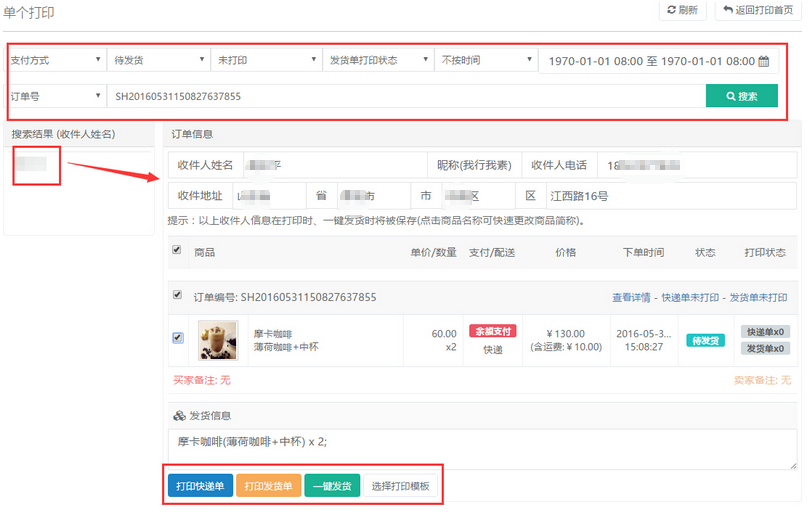Open the 订单号 search type dropdown
Image resolution: width=808 pixels, height=516 pixels.
[x=55, y=96]
